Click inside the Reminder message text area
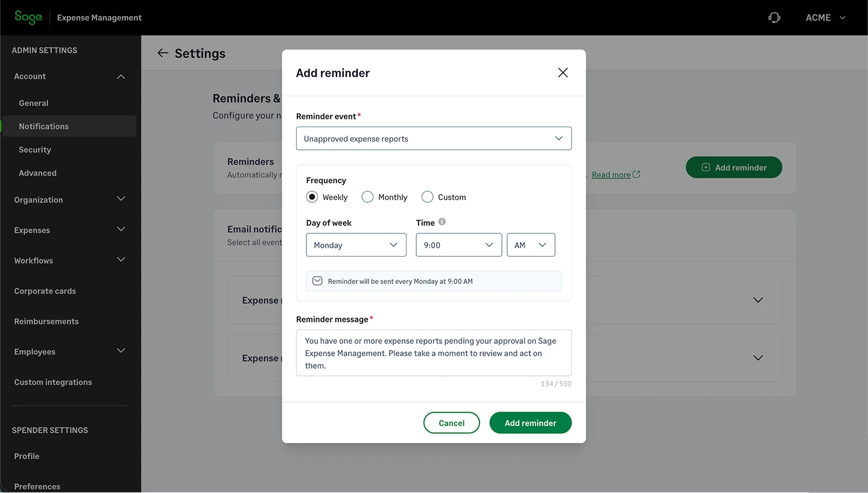 pos(433,353)
